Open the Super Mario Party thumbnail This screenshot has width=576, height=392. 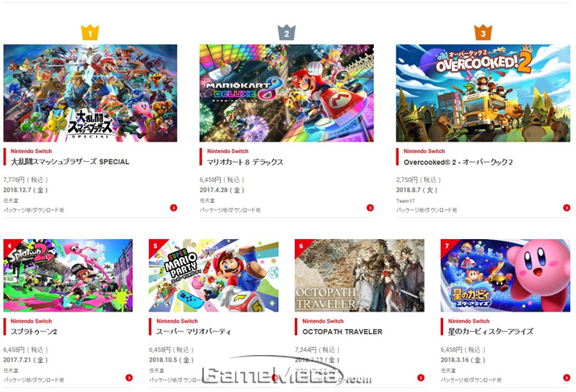coord(213,275)
